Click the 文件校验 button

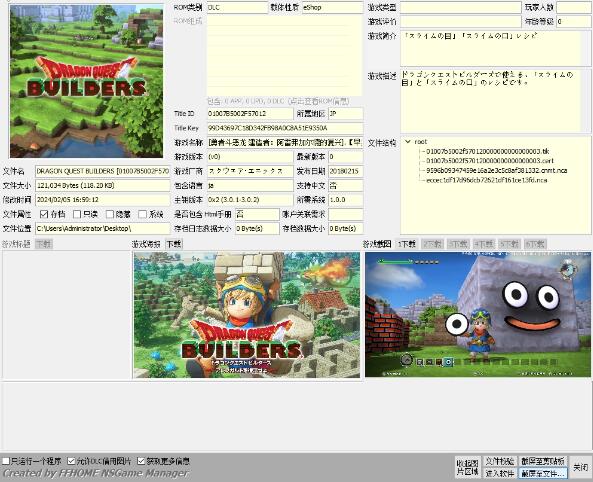[x=499, y=461]
